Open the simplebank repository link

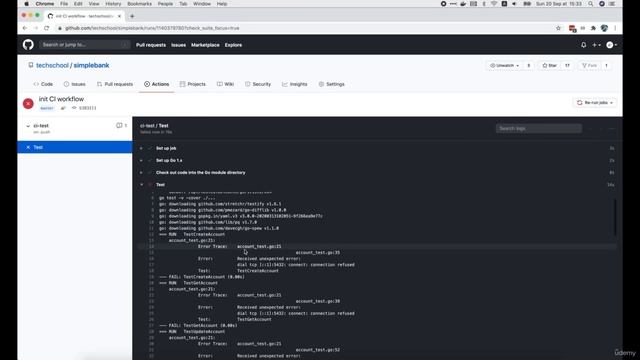click(91, 65)
